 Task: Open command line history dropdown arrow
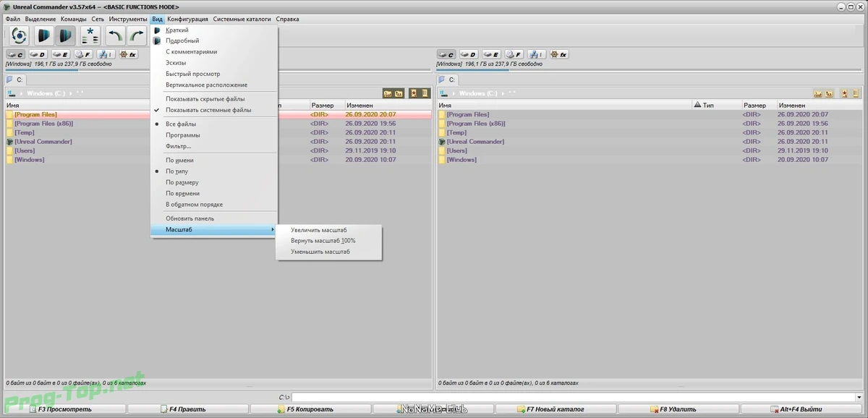[x=859, y=397]
